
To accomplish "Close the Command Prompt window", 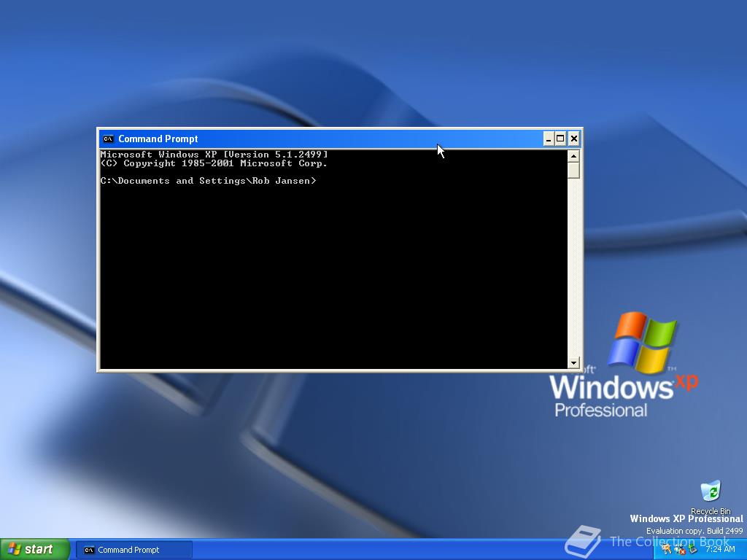I will click(573, 139).
